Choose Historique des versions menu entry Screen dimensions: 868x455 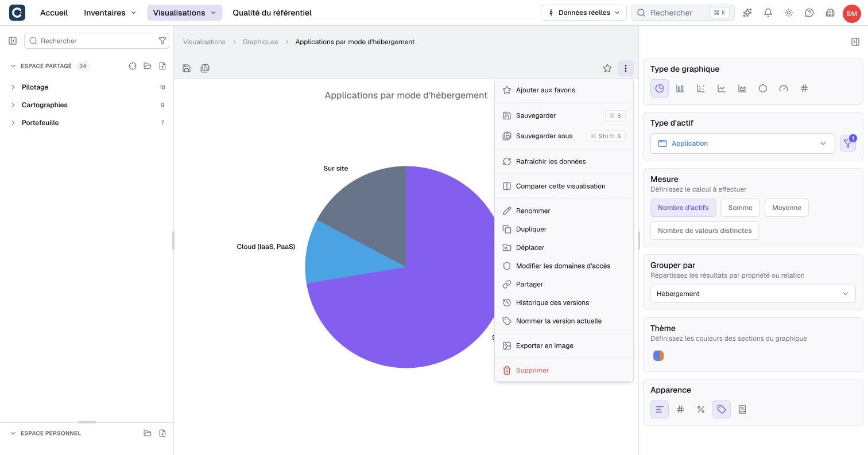point(564,302)
